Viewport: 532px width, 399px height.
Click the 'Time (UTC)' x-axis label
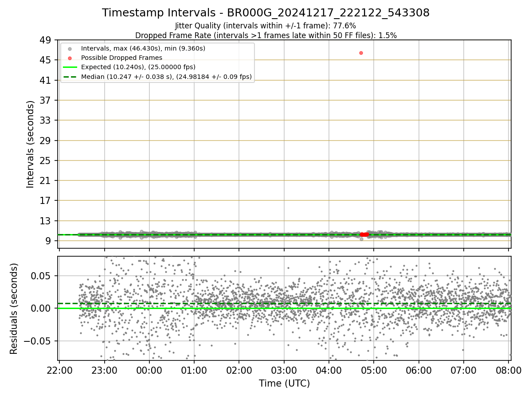[x=284, y=383]
